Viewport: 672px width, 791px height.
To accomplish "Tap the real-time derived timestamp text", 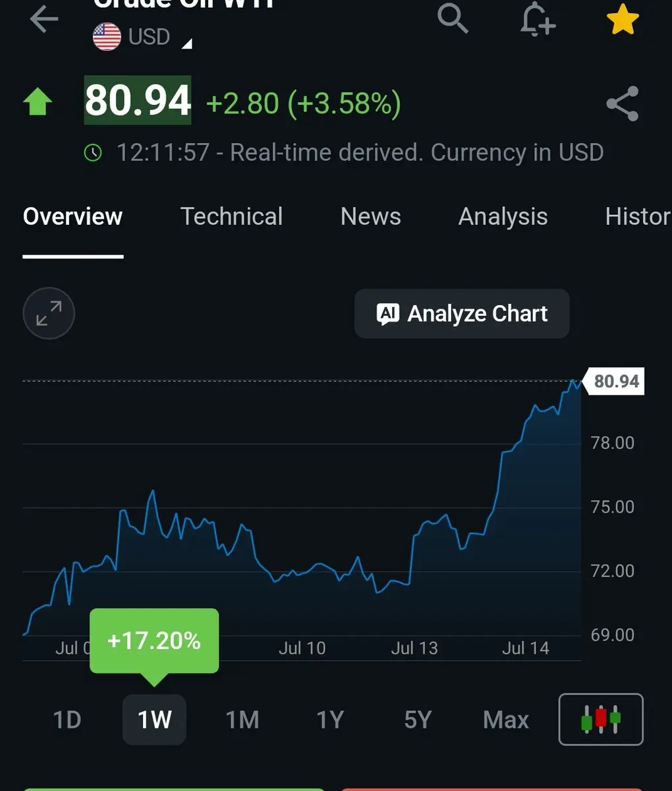I will tap(360, 152).
